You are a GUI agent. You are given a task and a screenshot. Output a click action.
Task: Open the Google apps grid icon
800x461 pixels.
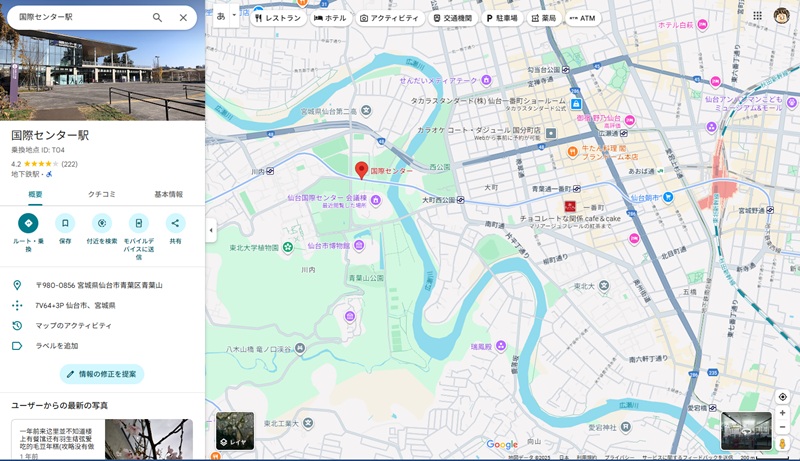tap(757, 17)
